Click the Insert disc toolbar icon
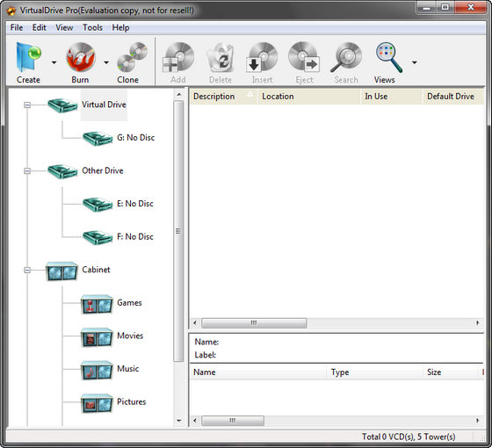 [263, 58]
